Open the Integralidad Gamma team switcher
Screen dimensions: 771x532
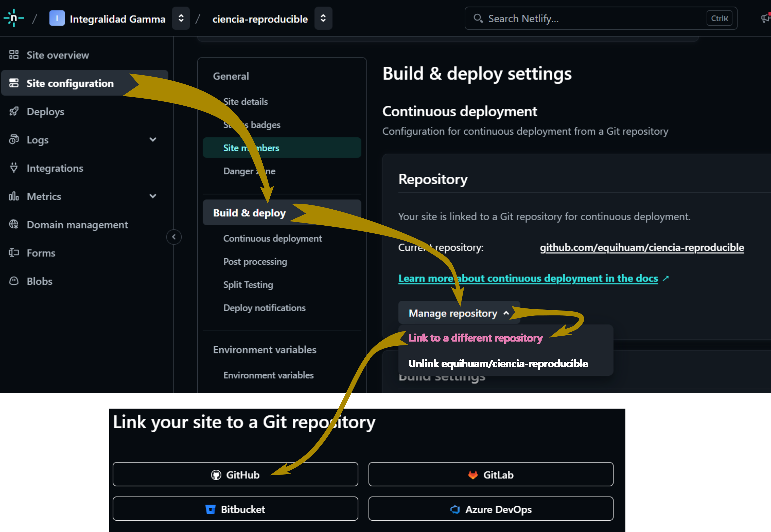click(x=181, y=18)
